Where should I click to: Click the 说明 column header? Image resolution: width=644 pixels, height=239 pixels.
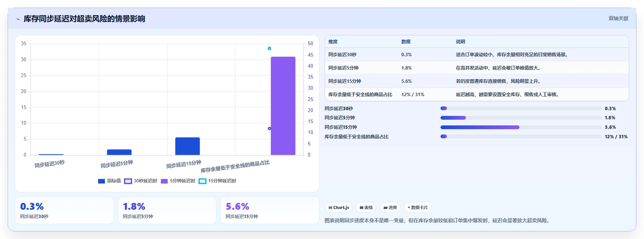pyautogui.click(x=461, y=42)
